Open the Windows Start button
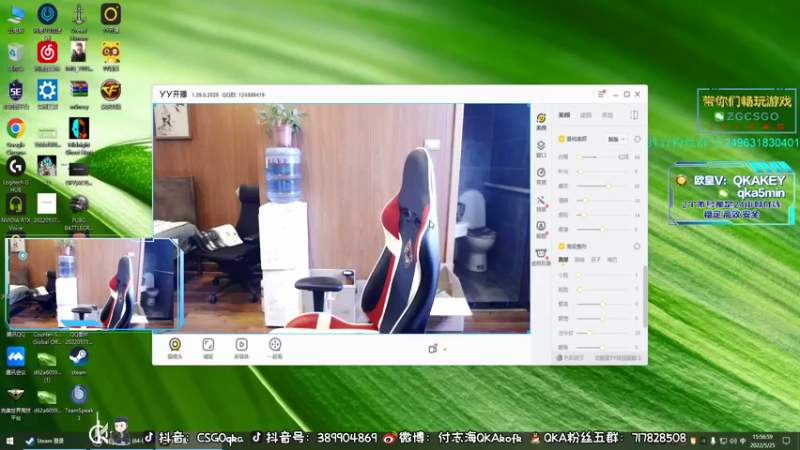 [9, 441]
